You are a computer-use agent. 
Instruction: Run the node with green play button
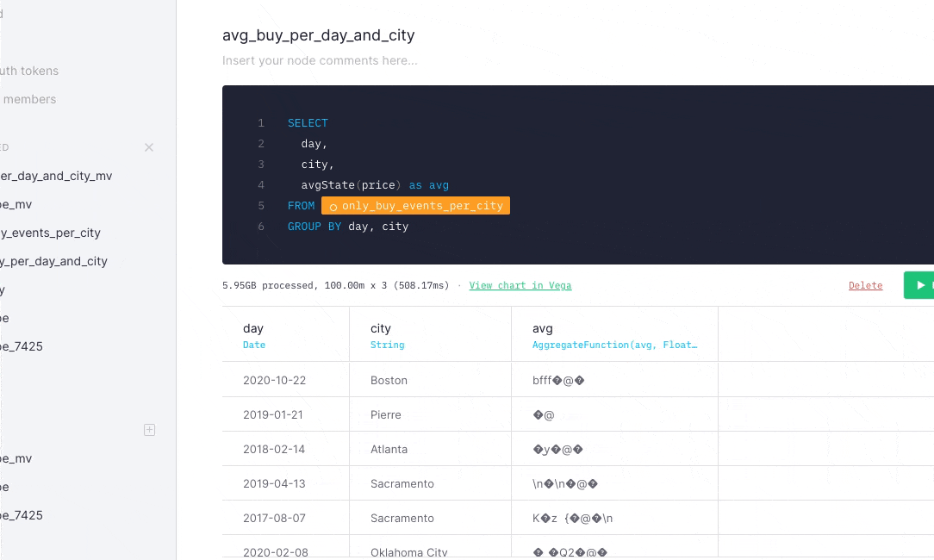pyautogui.click(x=919, y=285)
